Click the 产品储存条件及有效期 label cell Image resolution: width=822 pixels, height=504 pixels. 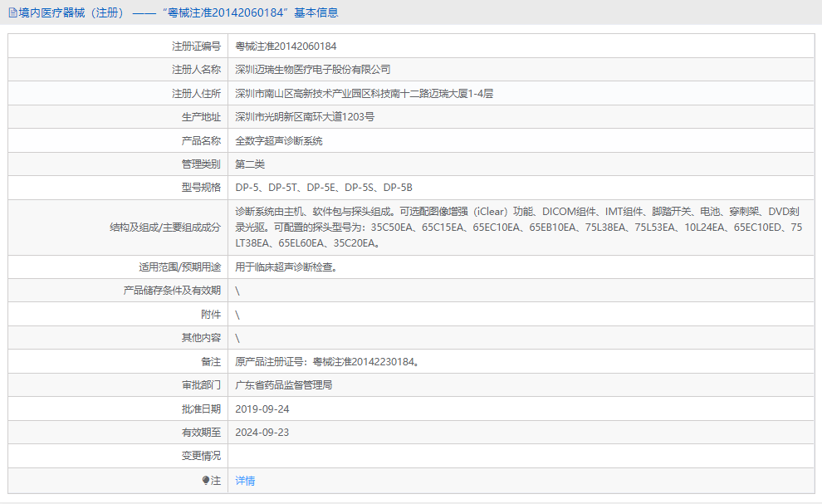tap(118, 291)
